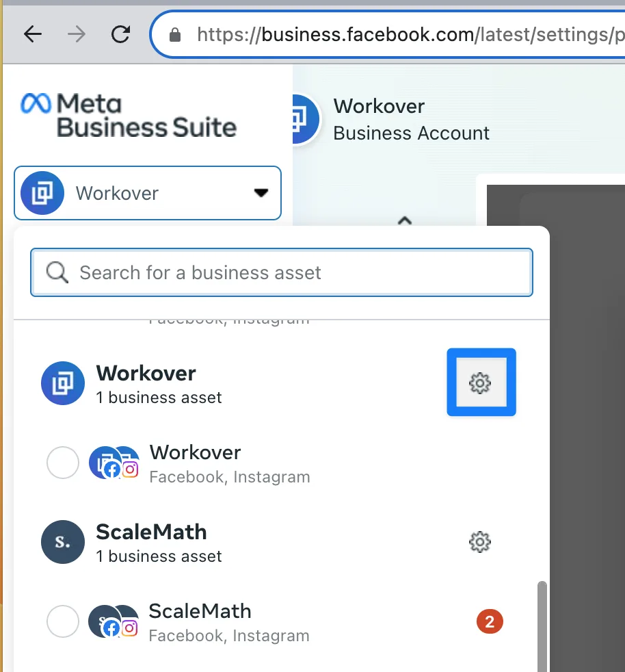Focus the business.facebook.com address bar

pos(403,34)
